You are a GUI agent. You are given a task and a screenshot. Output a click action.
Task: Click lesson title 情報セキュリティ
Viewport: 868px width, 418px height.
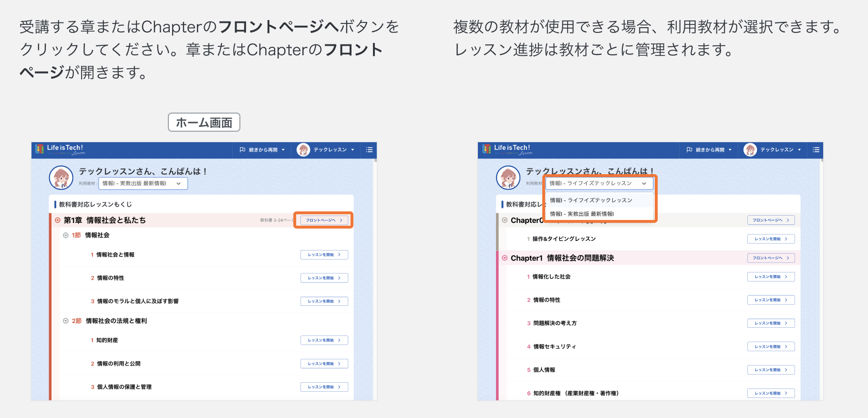click(555, 347)
